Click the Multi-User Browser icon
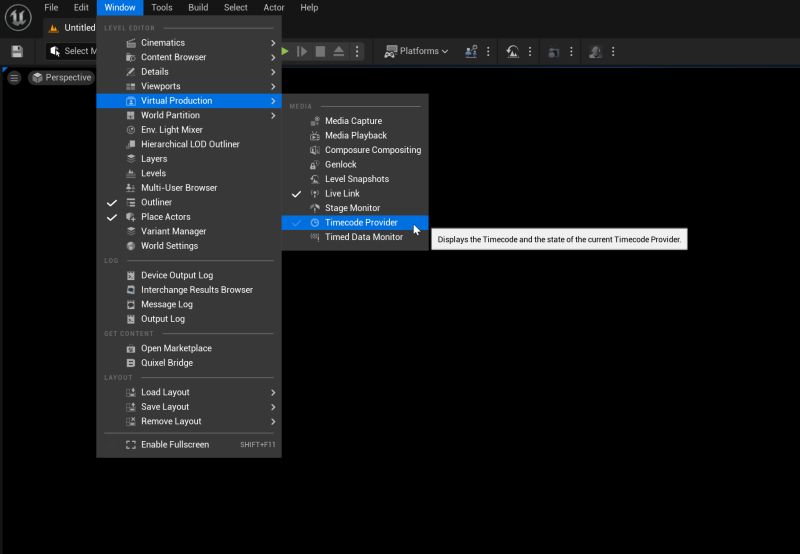 pos(131,188)
